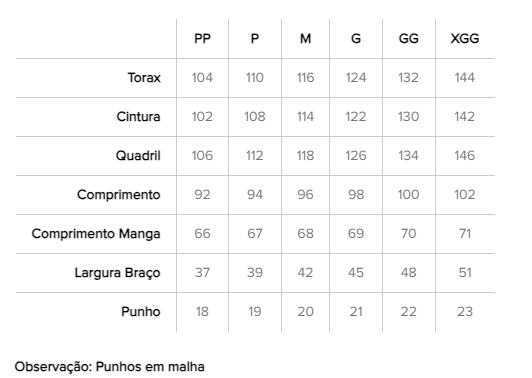Click the Quadril row label
Image resolution: width=532 pixels, height=378 pixels.
(x=138, y=156)
